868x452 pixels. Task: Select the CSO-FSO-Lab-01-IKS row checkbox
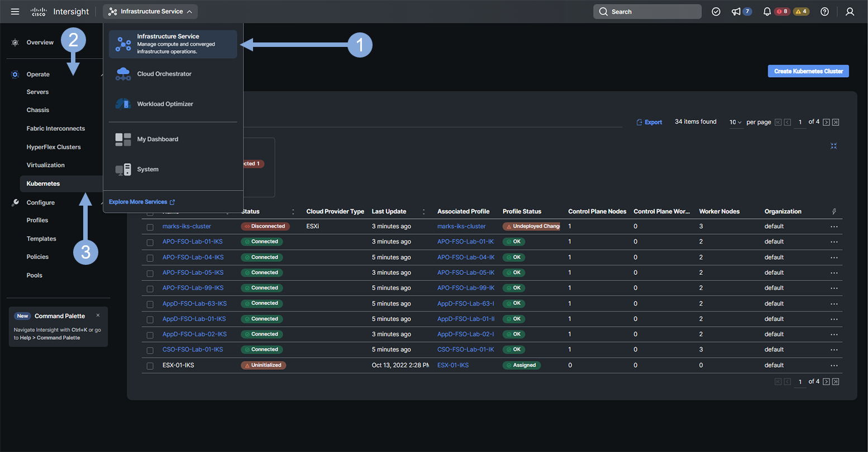pos(150,350)
